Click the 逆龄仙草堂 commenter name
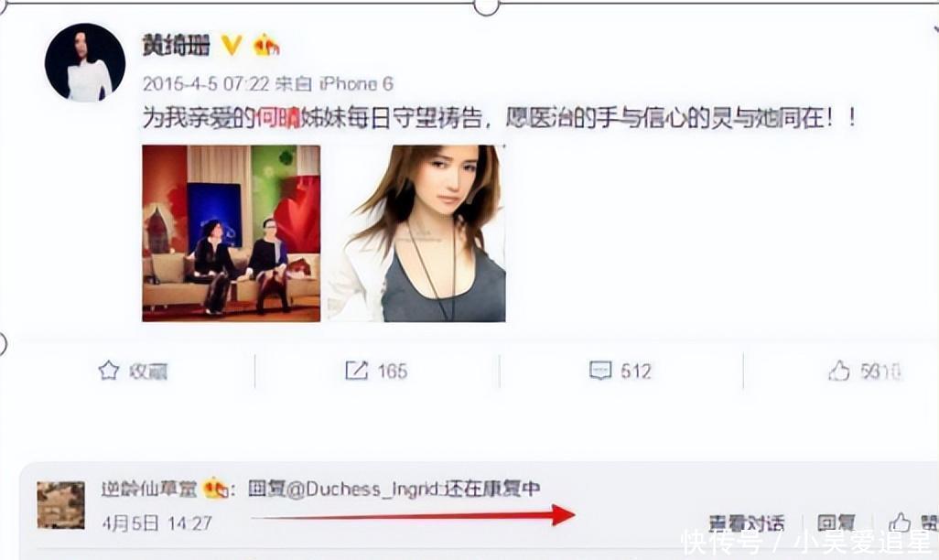The image size is (939, 560). tap(149, 490)
